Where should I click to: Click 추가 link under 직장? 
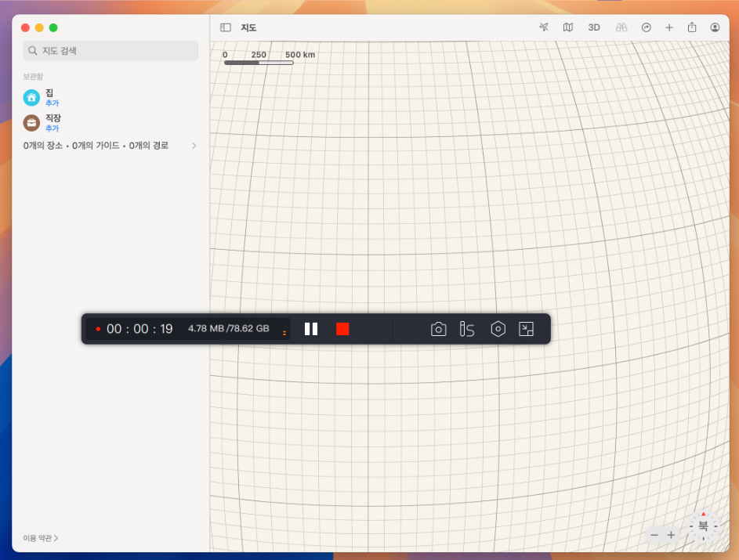coord(52,128)
